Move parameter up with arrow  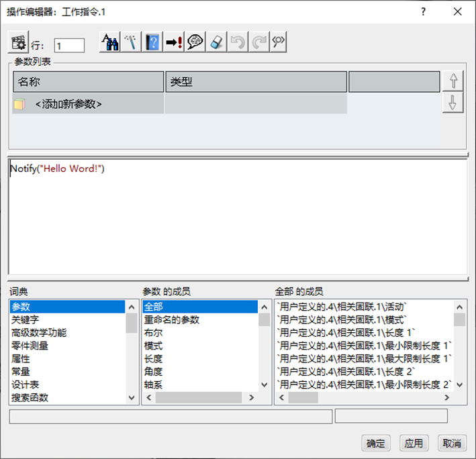coord(453,81)
